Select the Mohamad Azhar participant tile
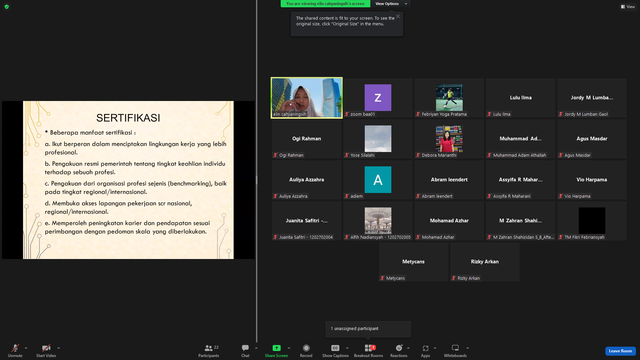Viewport: 640px width, 360px height. (449, 221)
